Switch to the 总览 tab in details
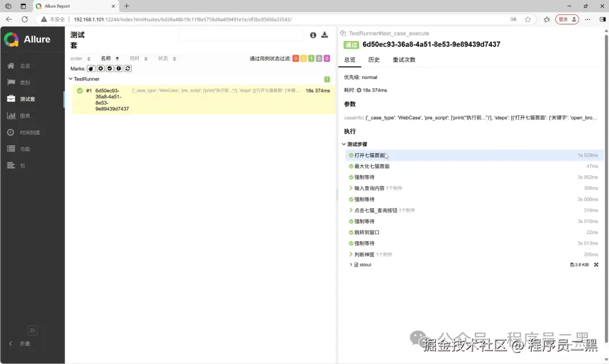 (350, 60)
